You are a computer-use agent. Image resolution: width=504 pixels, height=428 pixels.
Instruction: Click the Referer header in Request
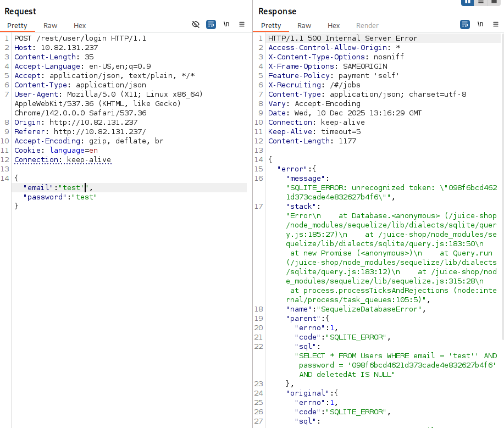[x=80, y=132]
